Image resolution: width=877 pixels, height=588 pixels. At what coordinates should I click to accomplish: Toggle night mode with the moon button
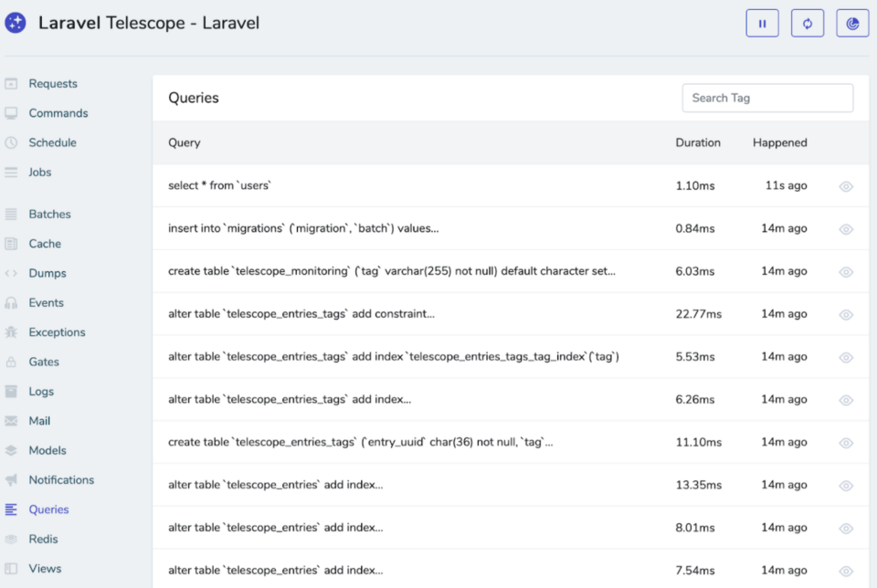coord(852,24)
